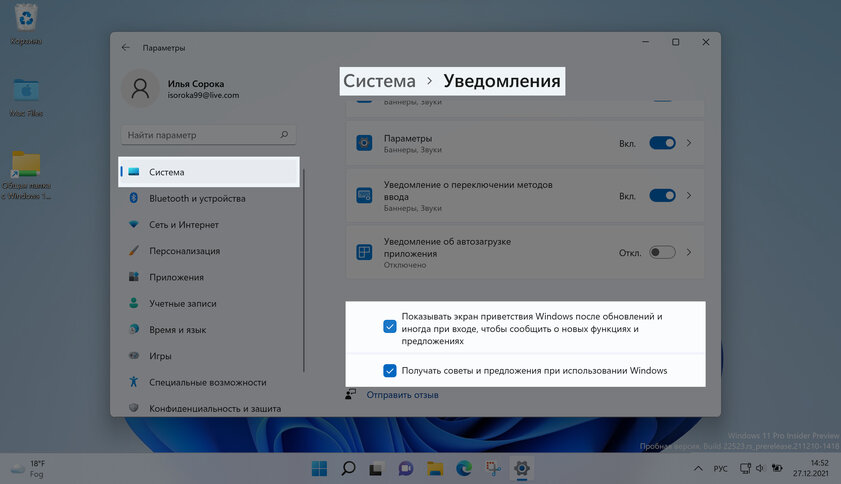Open Chat app on taskbar
The width and height of the screenshot is (841, 484).
pos(405,468)
